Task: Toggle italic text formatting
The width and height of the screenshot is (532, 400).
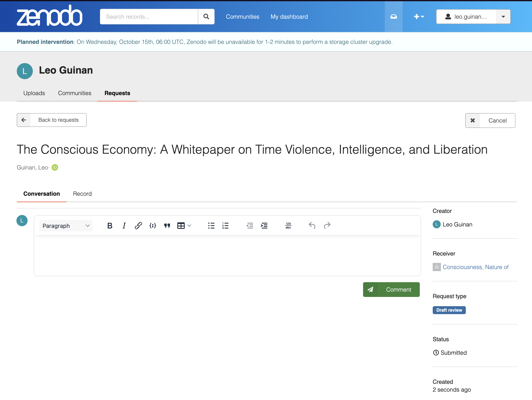Action: 124,225
